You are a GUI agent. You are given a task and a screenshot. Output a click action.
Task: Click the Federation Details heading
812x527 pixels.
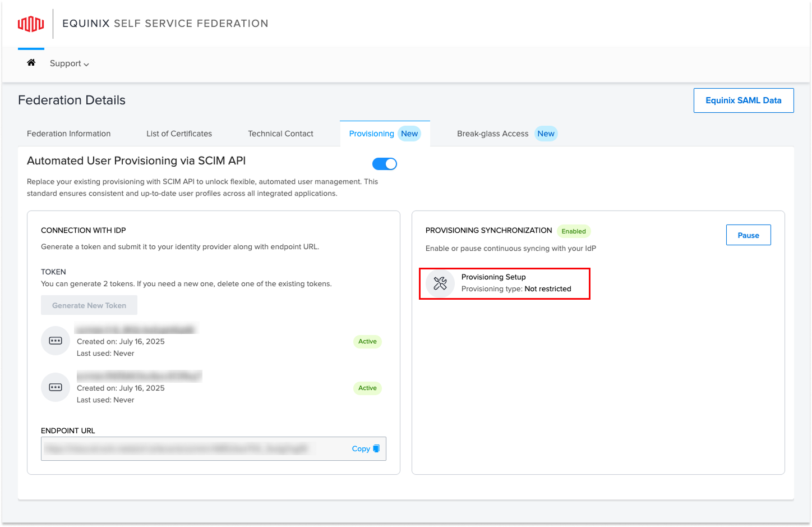coord(72,100)
